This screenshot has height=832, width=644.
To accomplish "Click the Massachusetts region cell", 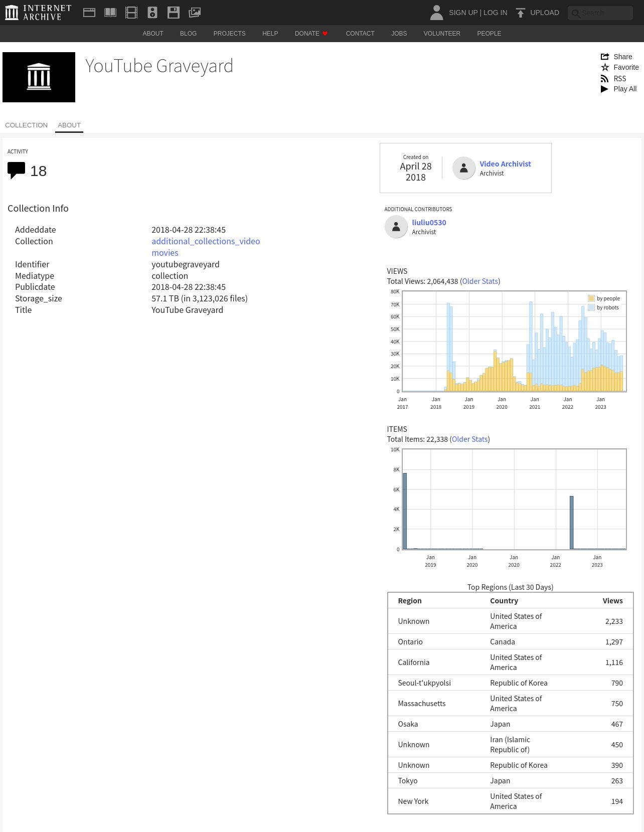I will 422,704.
